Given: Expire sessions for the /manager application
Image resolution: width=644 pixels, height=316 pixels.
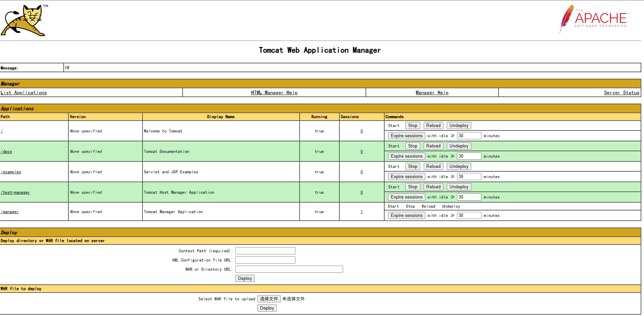Looking at the screenshot, I should pos(406,216).
